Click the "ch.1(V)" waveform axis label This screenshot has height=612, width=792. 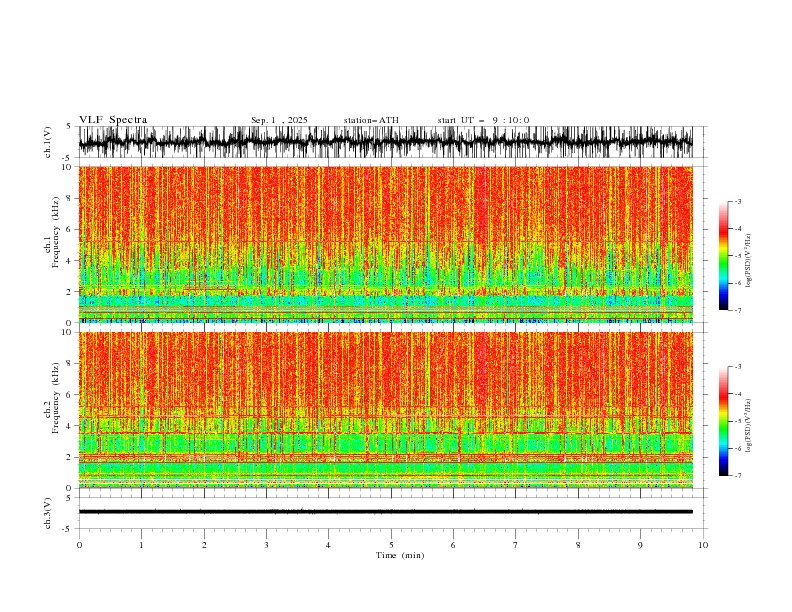pos(48,142)
